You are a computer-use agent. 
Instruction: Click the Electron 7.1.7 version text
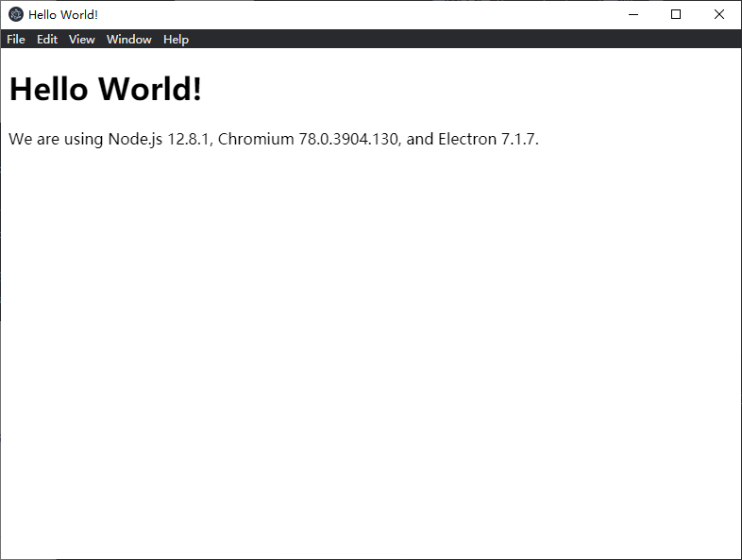click(487, 140)
